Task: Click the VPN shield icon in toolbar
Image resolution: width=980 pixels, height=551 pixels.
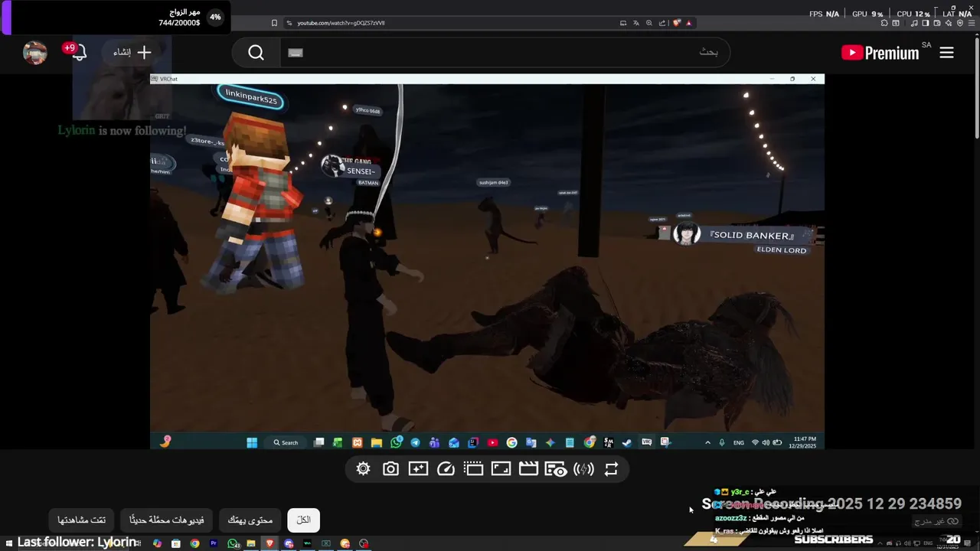Action: pos(960,23)
